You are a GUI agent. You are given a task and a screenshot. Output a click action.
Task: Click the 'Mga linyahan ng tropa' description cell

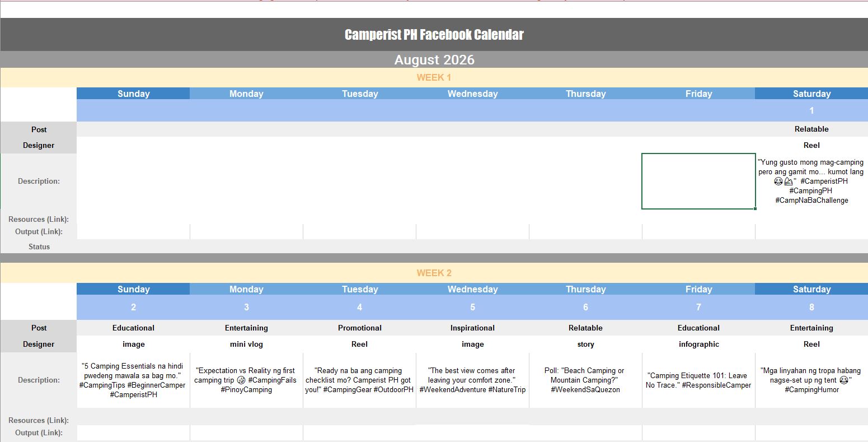[811, 380]
